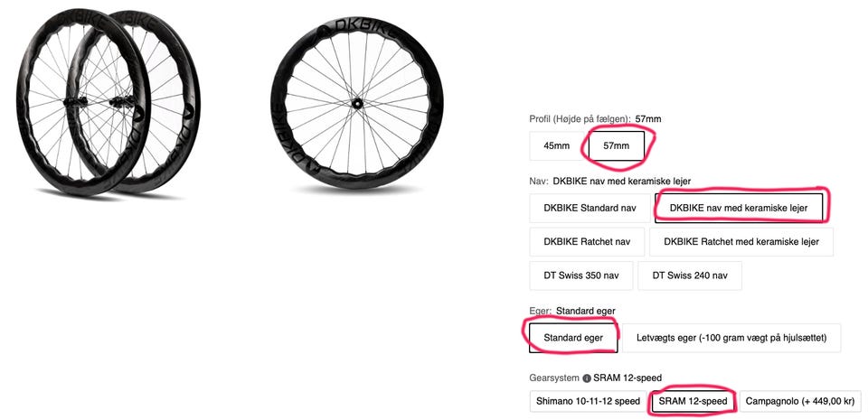Select the 45mm rim profile

556,145
